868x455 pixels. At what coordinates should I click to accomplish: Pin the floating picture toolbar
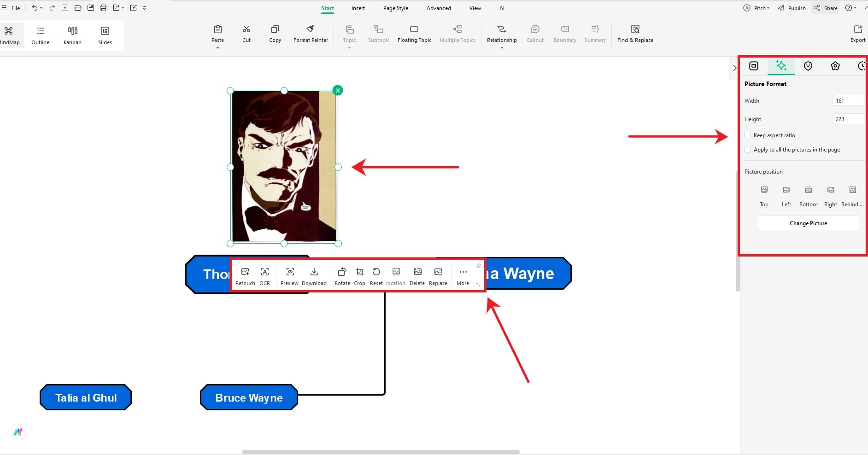(478, 266)
